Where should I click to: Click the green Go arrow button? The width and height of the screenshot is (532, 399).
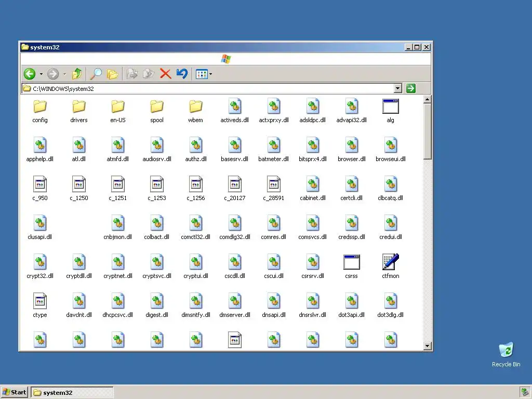(411, 88)
